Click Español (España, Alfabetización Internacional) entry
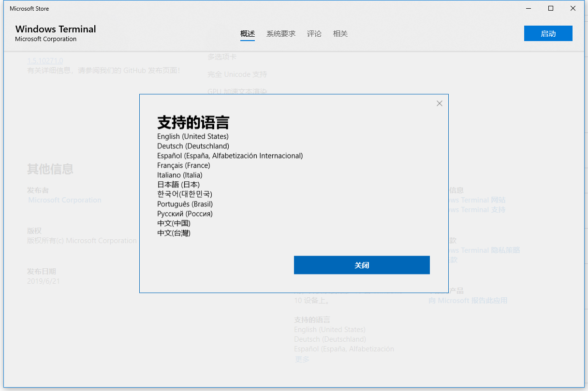The image size is (588, 391). pyautogui.click(x=230, y=156)
